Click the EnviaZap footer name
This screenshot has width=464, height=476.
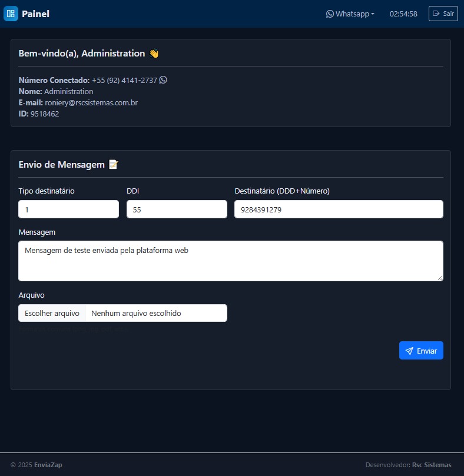tap(48, 465)
